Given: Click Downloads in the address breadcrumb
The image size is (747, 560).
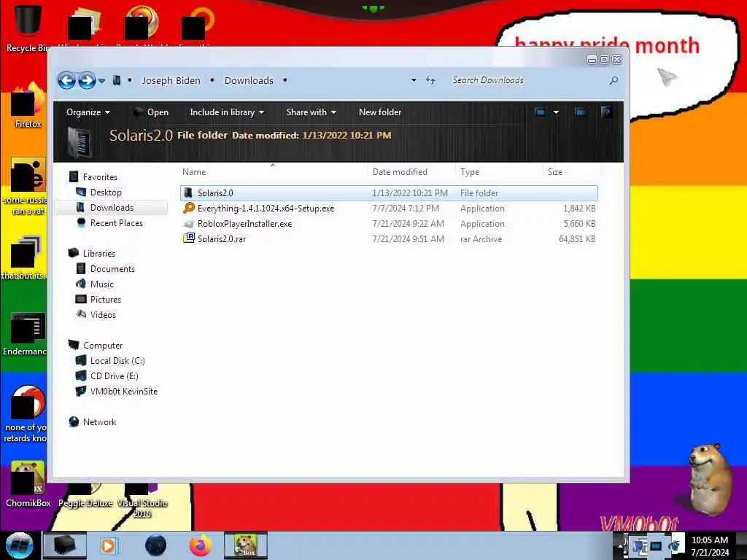Looking at the screenshot, I should pyautogui.click(x=249, y=80).
